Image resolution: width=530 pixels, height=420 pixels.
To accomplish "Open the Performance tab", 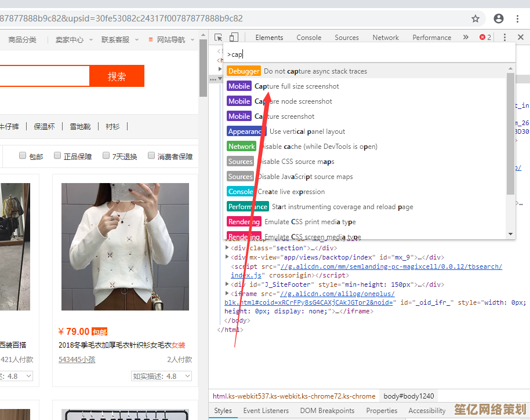I will [431, 38].
